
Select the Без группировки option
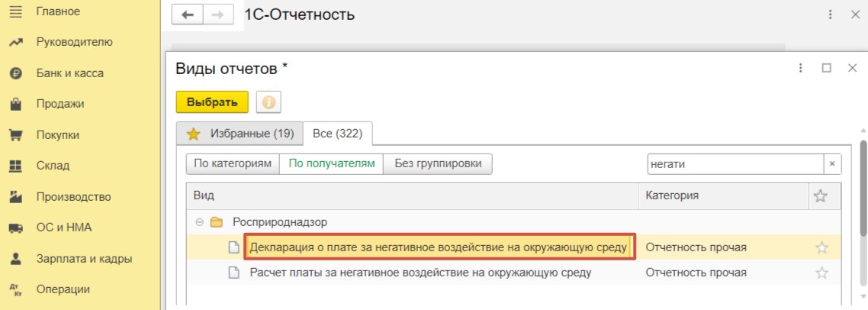pyautogui.click(x=438, y=164)
